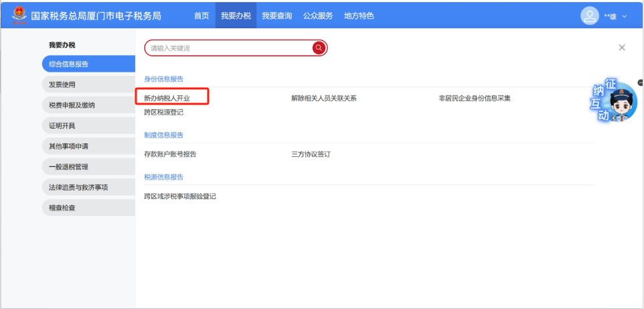
Task: Click the 我要办税 sidebar heading
Action: pyautogui.click(x=62, y=46)
